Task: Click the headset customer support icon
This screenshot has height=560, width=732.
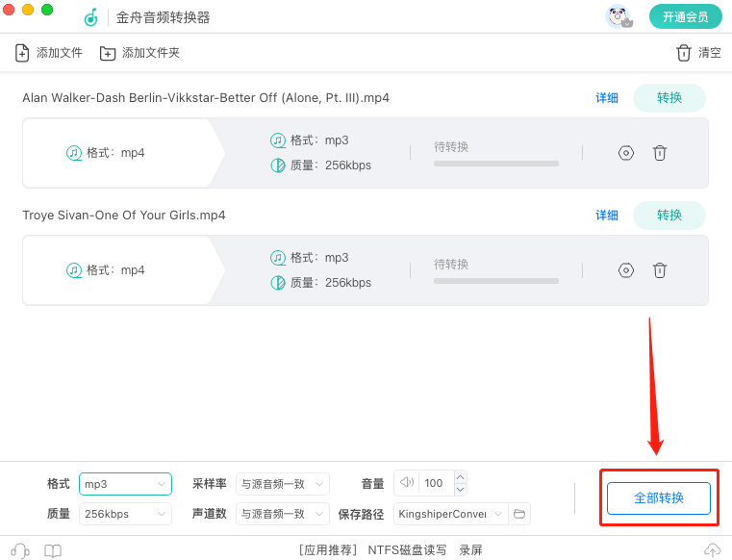Action: [20, 550]
